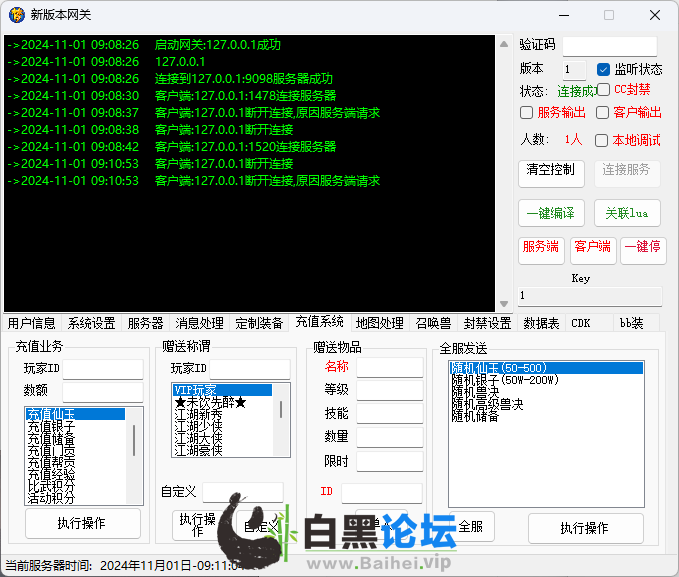Uncheck the 监听状态 checkbox

[603, 70]
